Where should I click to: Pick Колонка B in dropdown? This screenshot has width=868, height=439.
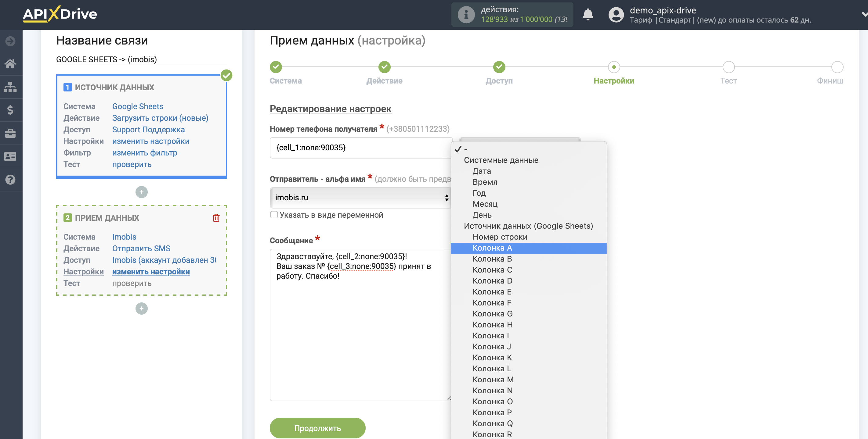(x=529, y=259)
